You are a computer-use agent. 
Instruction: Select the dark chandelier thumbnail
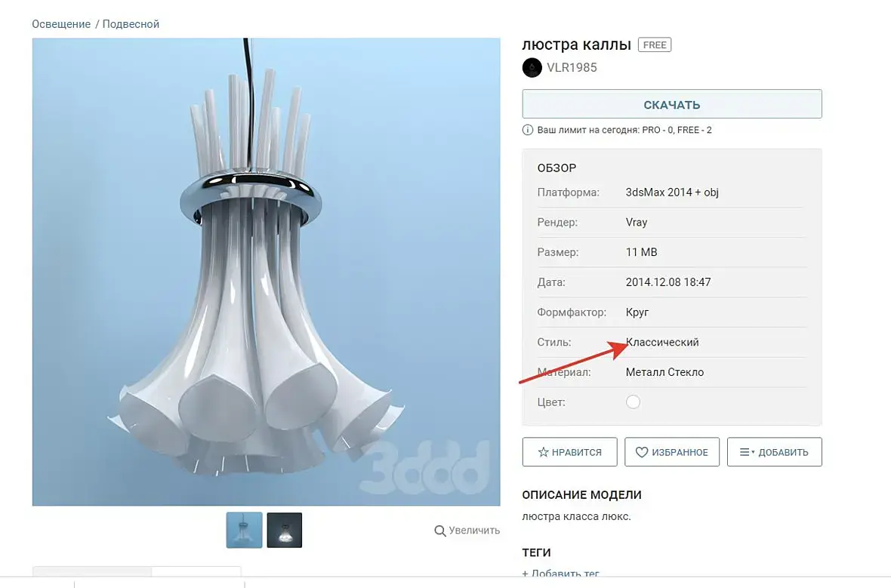point(285,530)
